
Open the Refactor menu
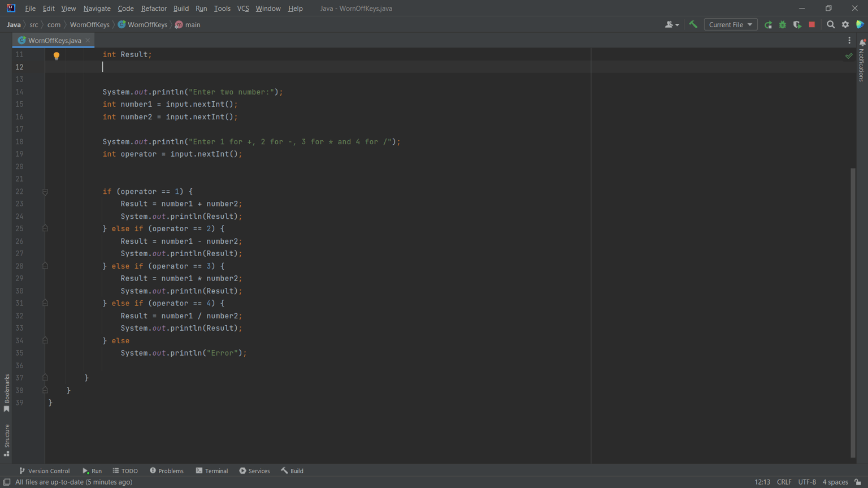coord(154,8)
